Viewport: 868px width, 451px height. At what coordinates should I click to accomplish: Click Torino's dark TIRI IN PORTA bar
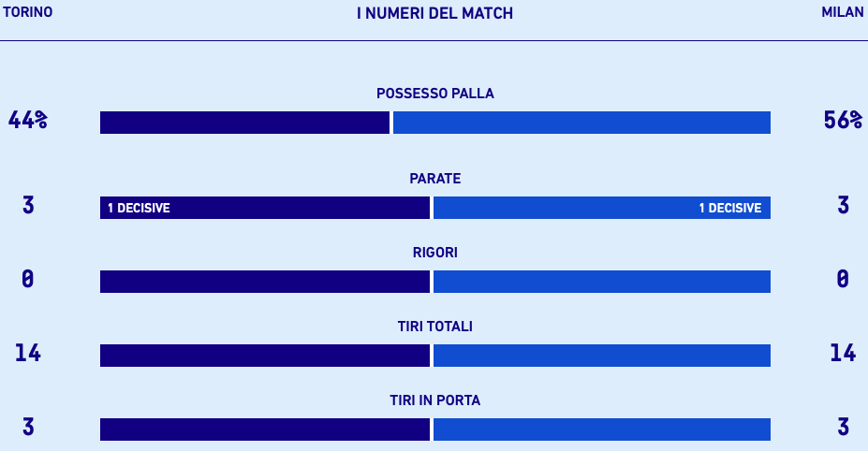click(x=264, y=429)
